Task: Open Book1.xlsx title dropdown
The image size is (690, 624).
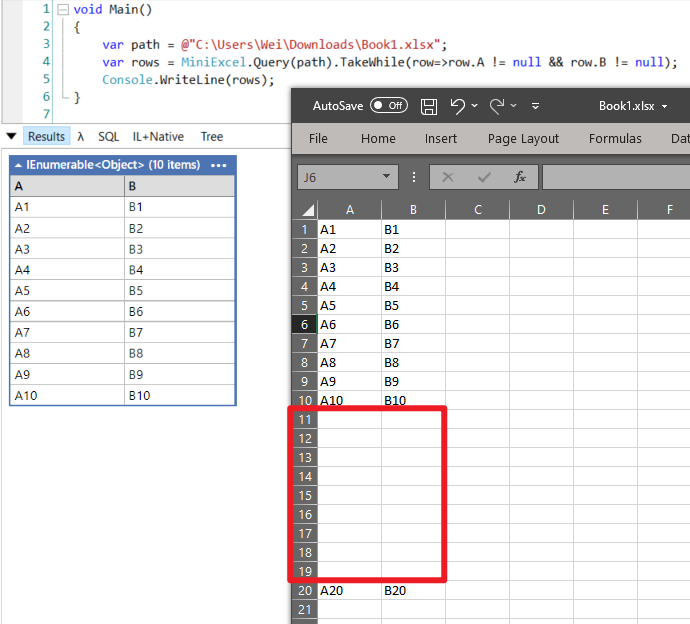Action: pyautogui.click(x=664, y=106)
